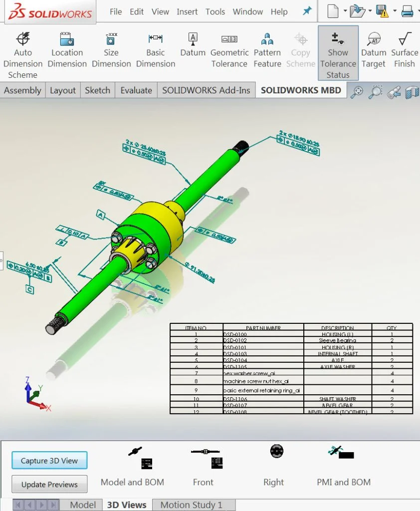The width and height of the screenshot is (420, 511).
Task: Open the Tools menu
Action: pos(215,11)
